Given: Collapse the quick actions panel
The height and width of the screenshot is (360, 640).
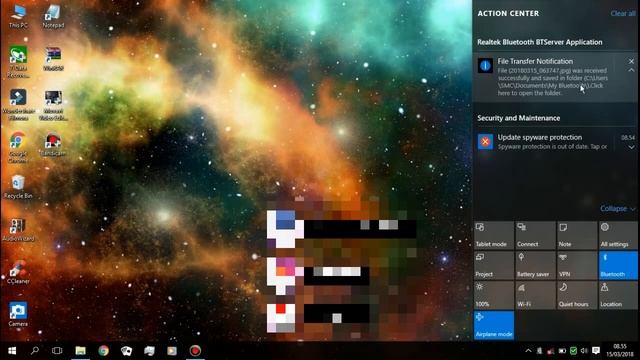Looking at the screenshot, I should 617,209.
